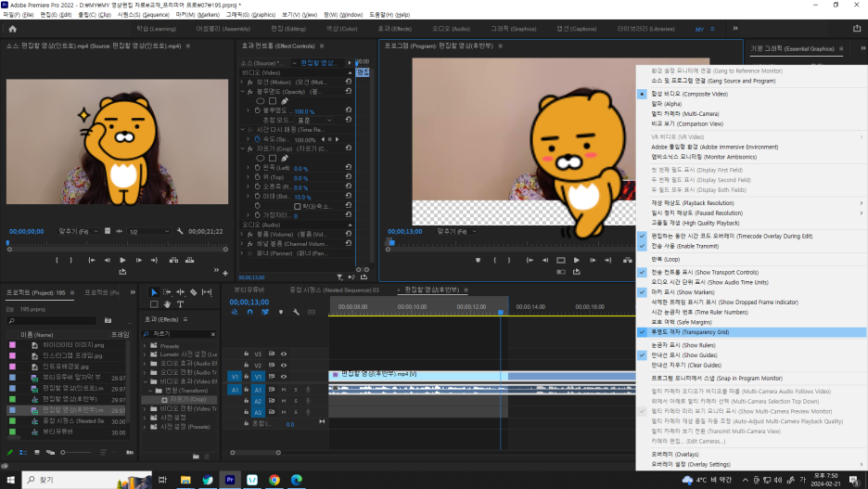This screenshot has width=868, height=489.
Task: Toggle V3 track output eye
Action: pyautogui.click(x=284, y=354)
